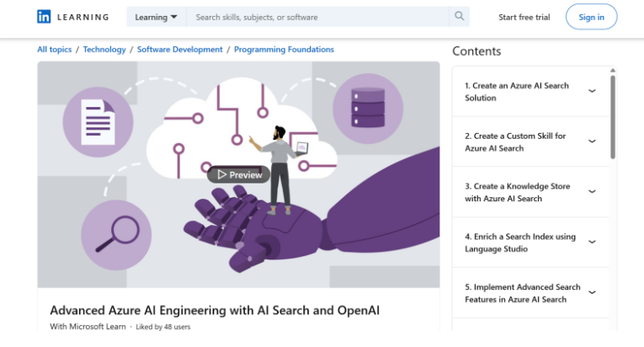This screenshot has width=644, height=347.
Task: Open the Learning dropdown in search bar
Action: (156, 17)
